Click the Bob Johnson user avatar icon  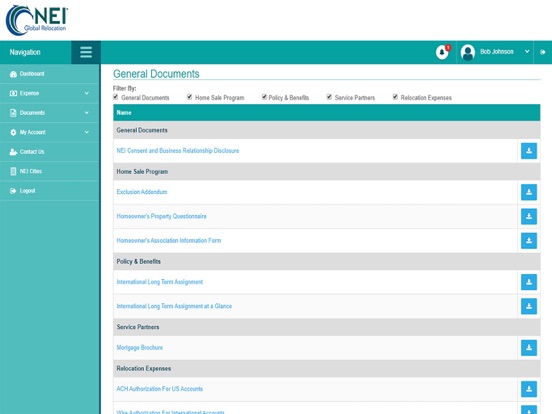click(x=468, y=52)
